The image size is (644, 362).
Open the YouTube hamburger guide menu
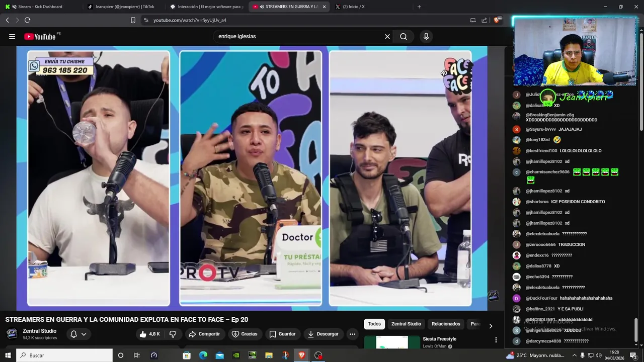12,36
